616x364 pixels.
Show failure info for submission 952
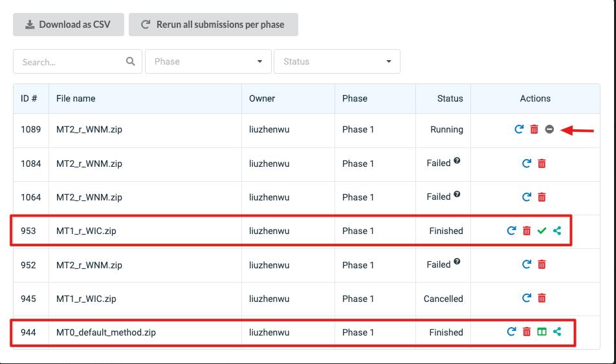[x=457, y=262]
